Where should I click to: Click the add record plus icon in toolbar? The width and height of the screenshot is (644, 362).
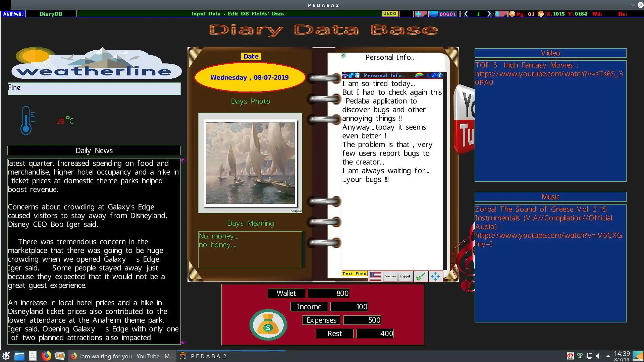click(419, 14)
